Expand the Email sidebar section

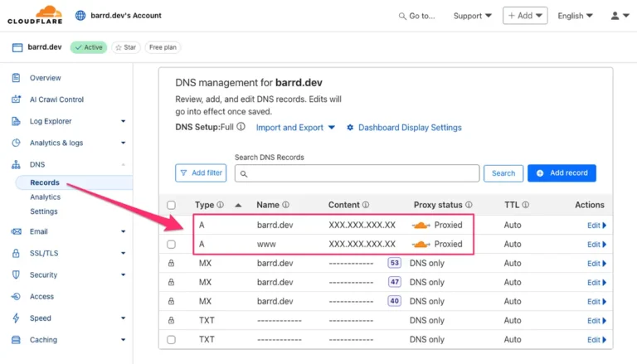point(123,231)
